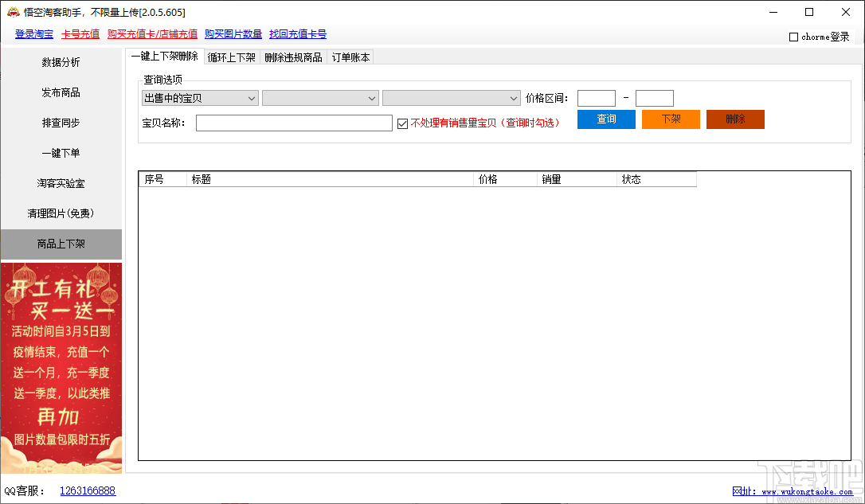Click the maximum price input field

coord(654,98)
